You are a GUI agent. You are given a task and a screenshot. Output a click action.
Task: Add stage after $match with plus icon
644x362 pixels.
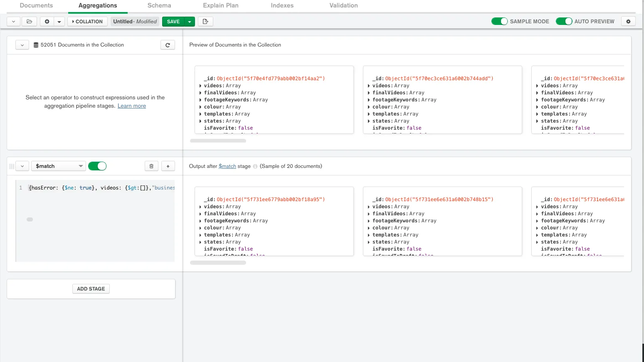(168, 166)
